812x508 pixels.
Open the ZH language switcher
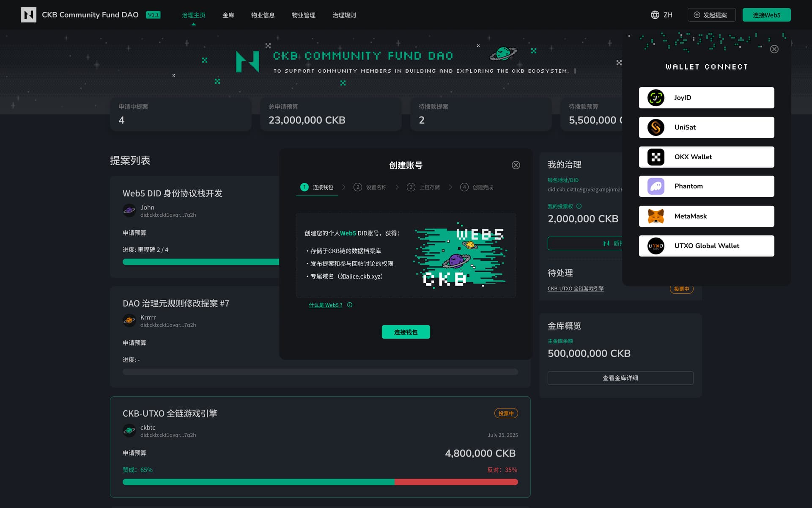[x=667, y=15]
